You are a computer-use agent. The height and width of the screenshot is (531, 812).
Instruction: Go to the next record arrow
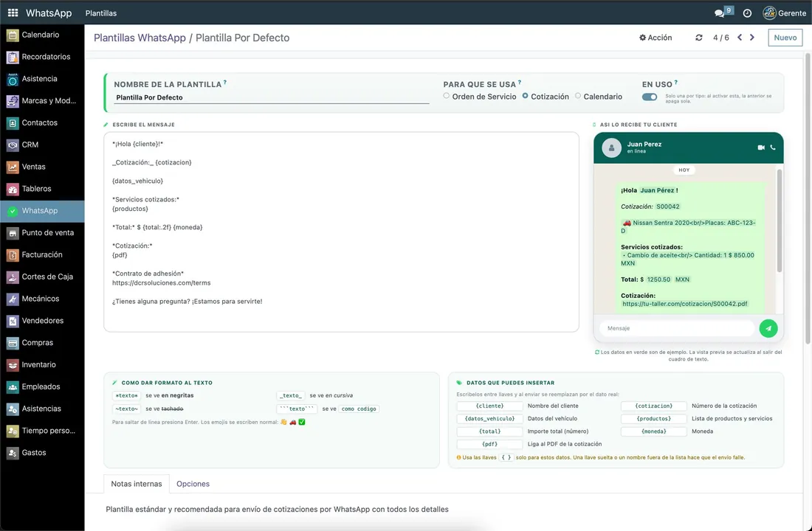(x=752, y=38)
